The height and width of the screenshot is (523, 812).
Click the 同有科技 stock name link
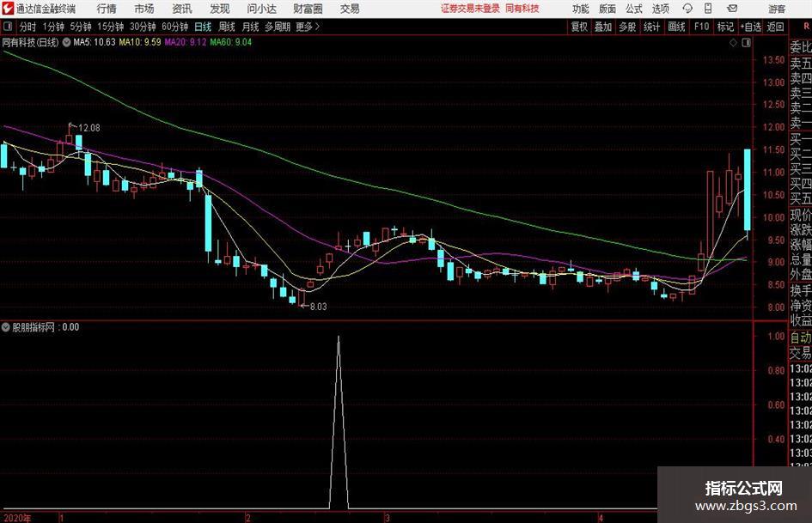tap(522, 9)
